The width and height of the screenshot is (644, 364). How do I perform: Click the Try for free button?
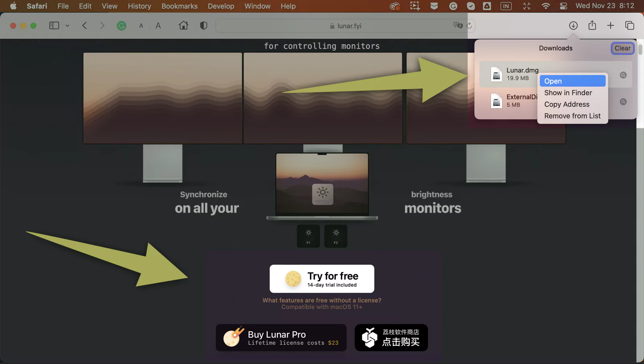point(322,279)
